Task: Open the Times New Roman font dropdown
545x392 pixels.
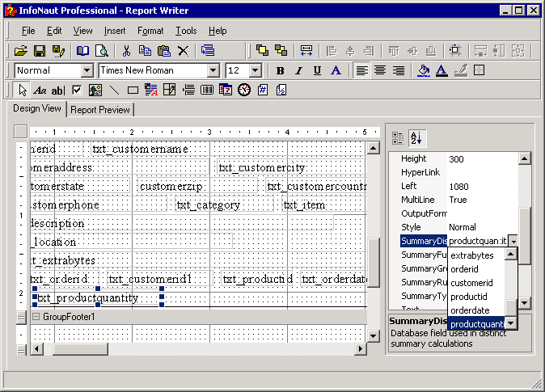Action: click(213, 70)
